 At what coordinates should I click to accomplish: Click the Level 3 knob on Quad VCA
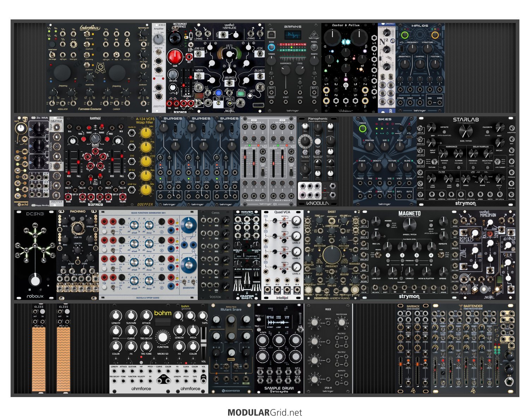point(296,252)
